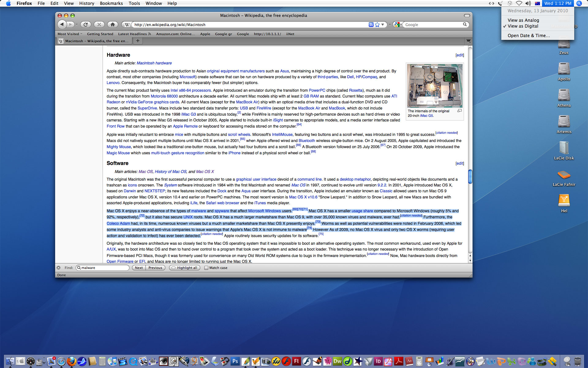
Task: Close the Find bar
Action: [x=58, y=268]
